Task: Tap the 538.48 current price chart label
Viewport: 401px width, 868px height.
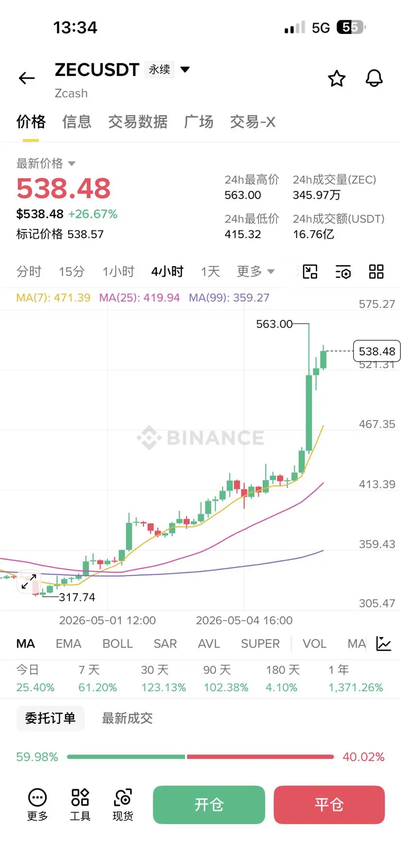Action: point(377,351)
